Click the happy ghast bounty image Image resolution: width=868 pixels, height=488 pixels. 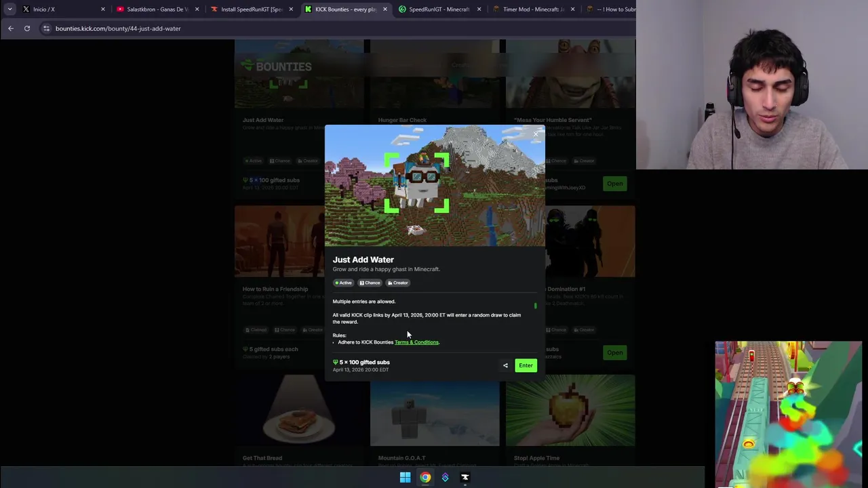(x=434, y=185)
